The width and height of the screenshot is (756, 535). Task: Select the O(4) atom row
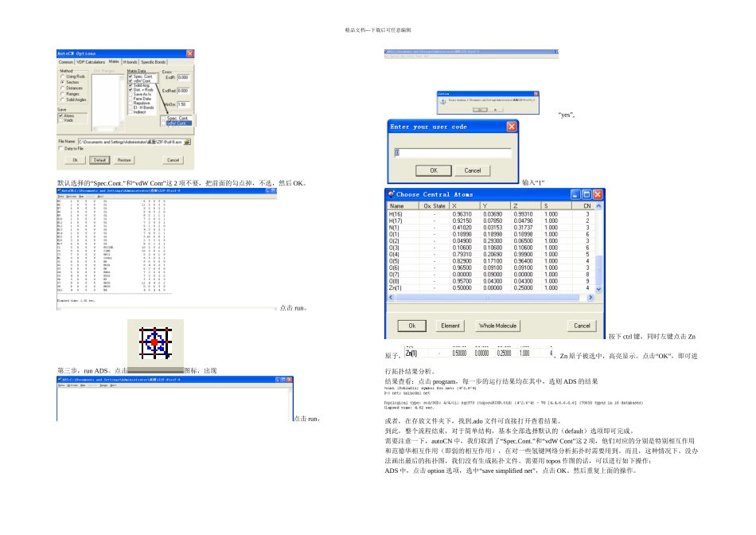pos(491,254)
